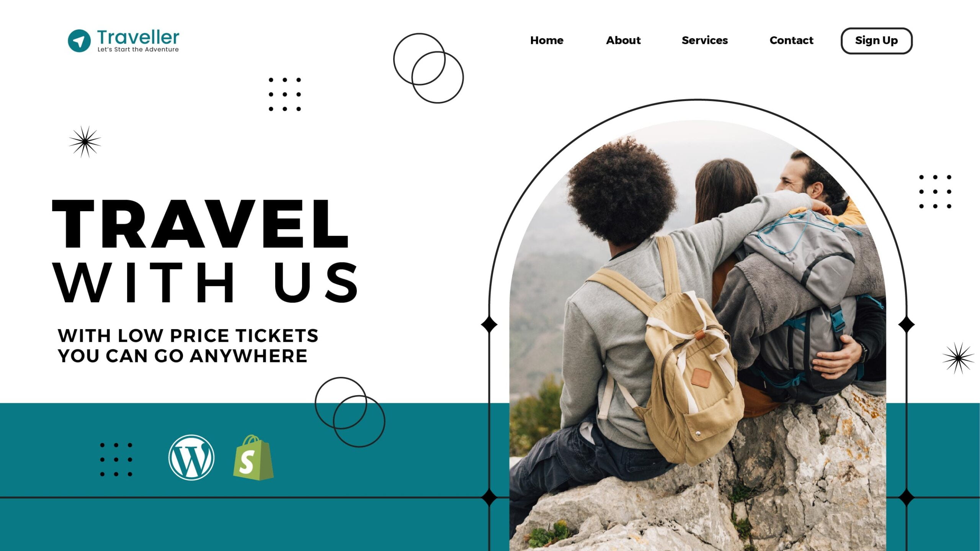Click the Sign Up button
Screen dimensions: 980x551
pos(876,40)
